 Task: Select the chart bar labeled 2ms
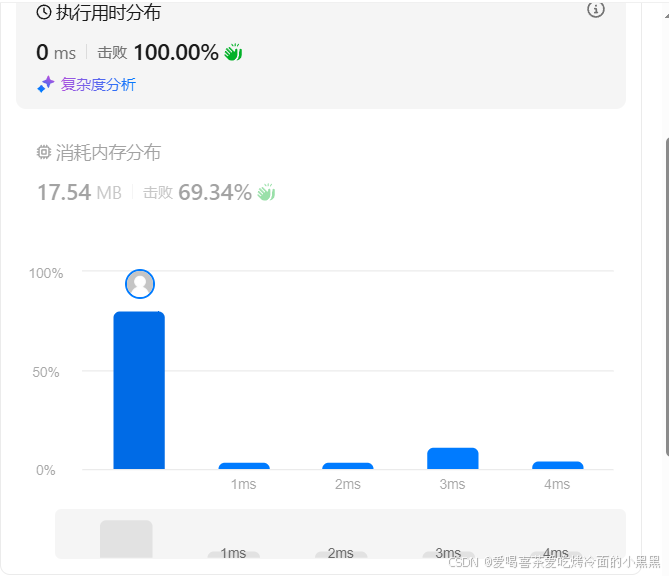pyautogui.click(x=348, y=466)
